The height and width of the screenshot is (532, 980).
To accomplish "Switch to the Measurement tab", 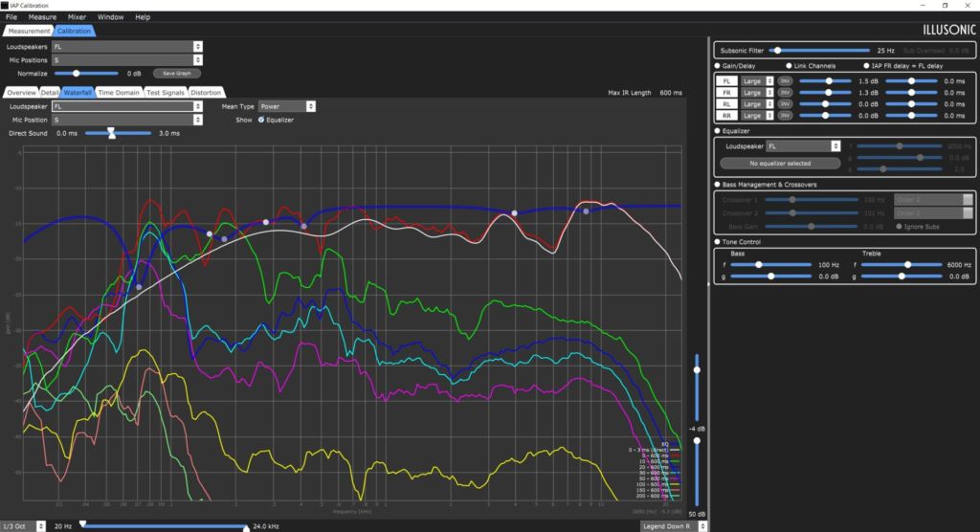I will pos(29,31).
